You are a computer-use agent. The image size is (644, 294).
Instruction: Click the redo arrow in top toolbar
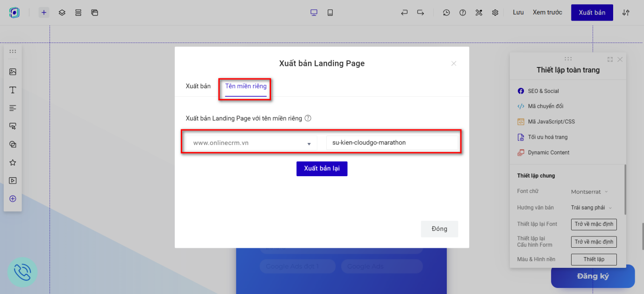(x=421, y=13)
